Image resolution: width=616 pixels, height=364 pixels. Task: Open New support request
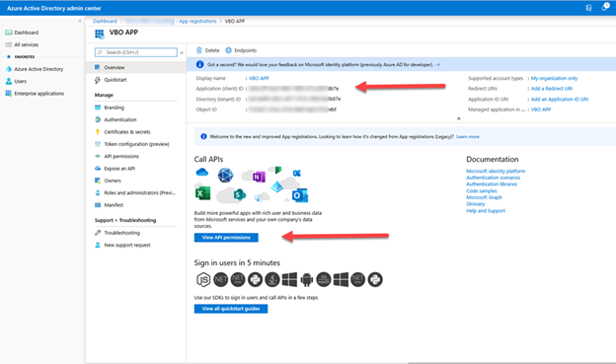click(x=127, y=245)
